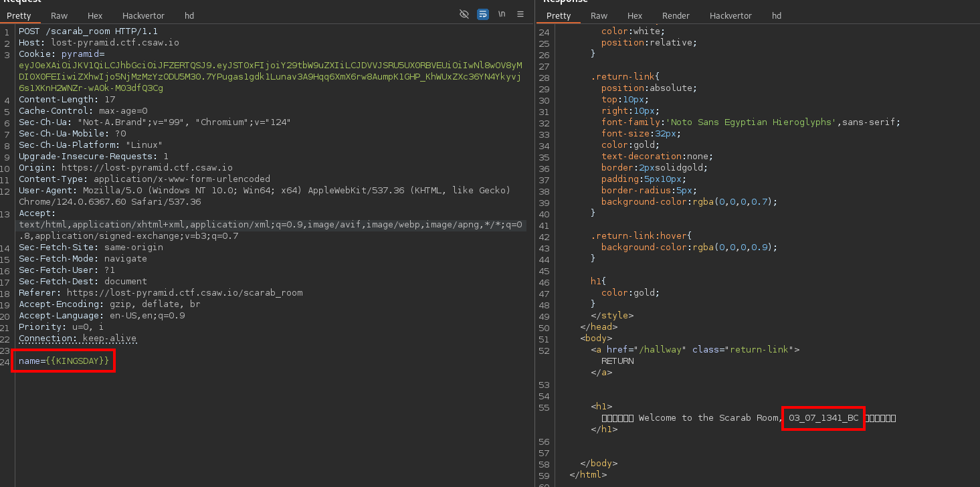This screenshot has width=980, height=487.
Task: Click the JWT cookie value starting eyJ0eXAi
Action: (270, 76)
